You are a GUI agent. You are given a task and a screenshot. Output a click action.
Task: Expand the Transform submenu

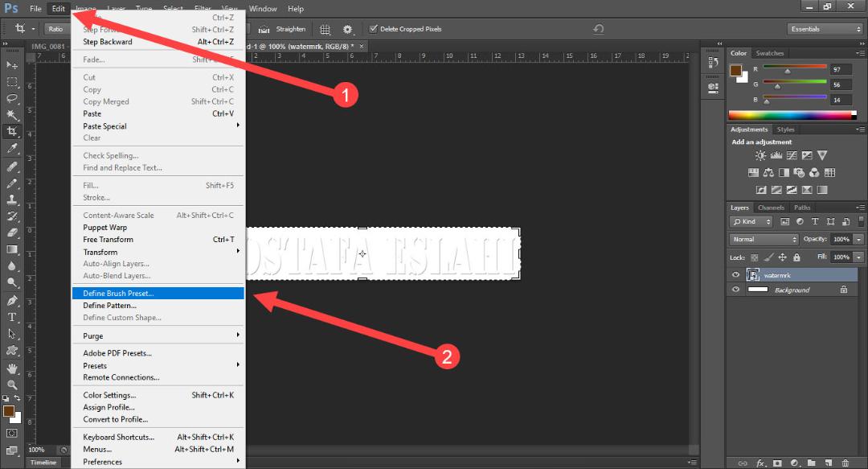[x=158, y=252]
